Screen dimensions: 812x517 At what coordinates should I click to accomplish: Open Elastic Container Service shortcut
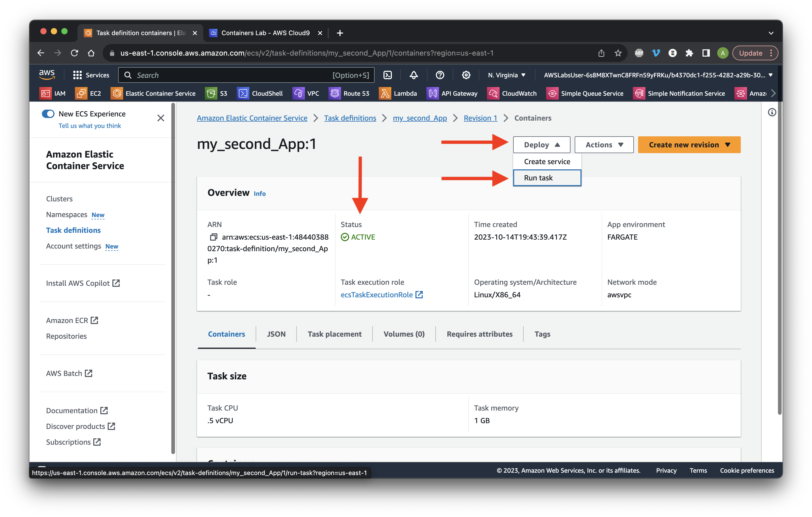153,94
